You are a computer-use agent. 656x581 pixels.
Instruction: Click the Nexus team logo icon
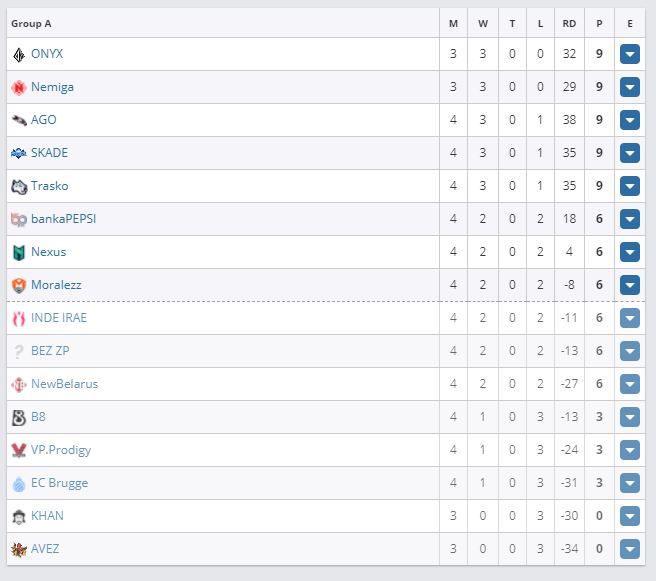(19, 252)
